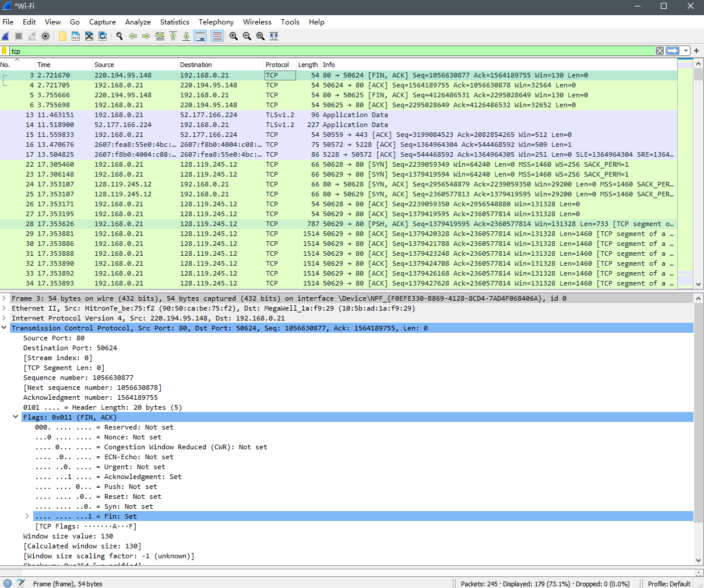Toggle auto-scroll during live capture
The height and width of the screenshot is (588, 704).
(x=200, y=36)
